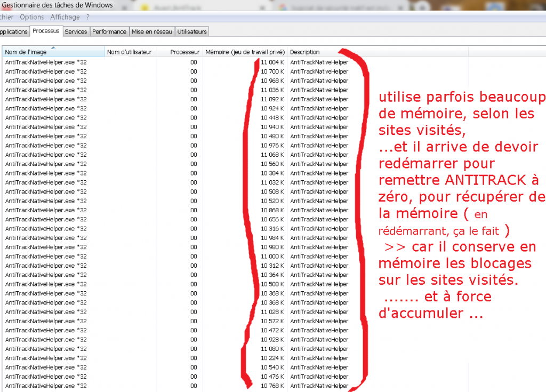Select the 10 768 K memory entry
546x392 pixels.
(272, 386)
